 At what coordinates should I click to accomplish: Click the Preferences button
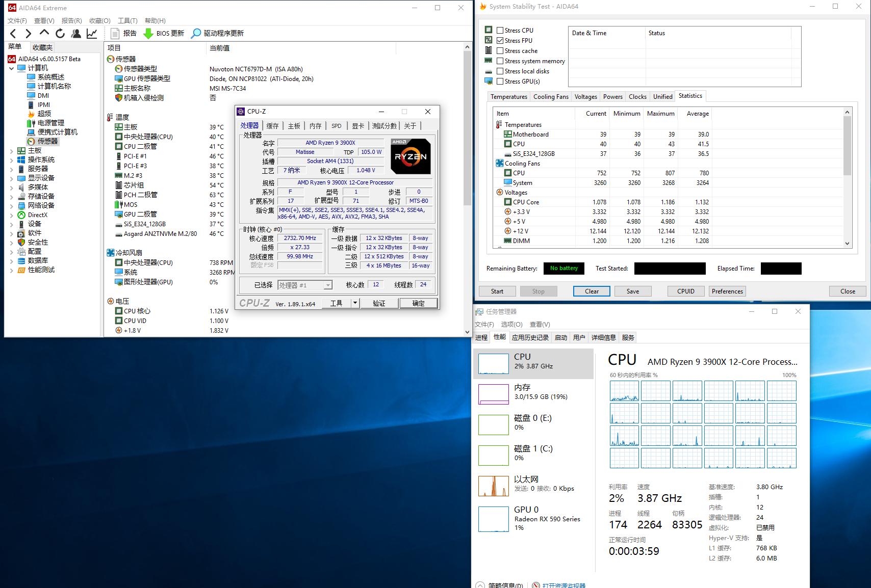point(727,291)
